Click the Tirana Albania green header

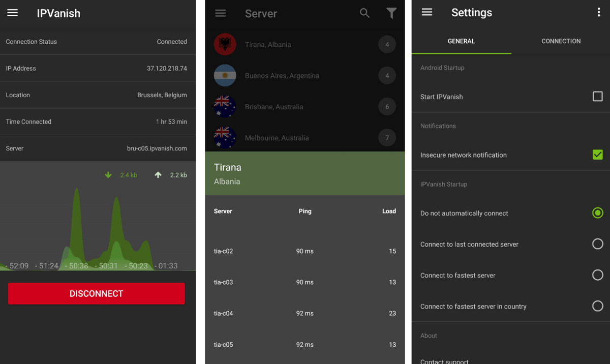(305, 173)
